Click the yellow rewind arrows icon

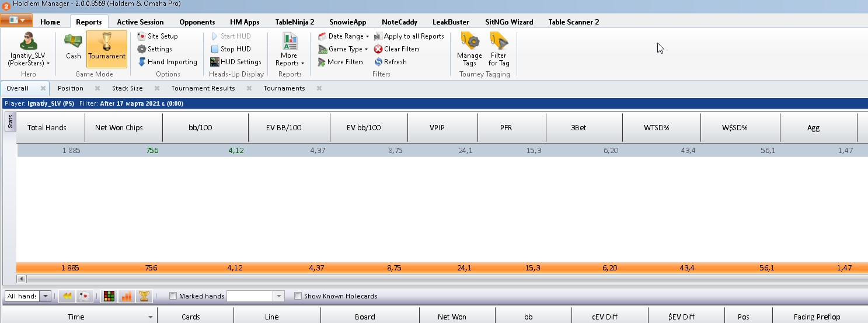point(68,296)
